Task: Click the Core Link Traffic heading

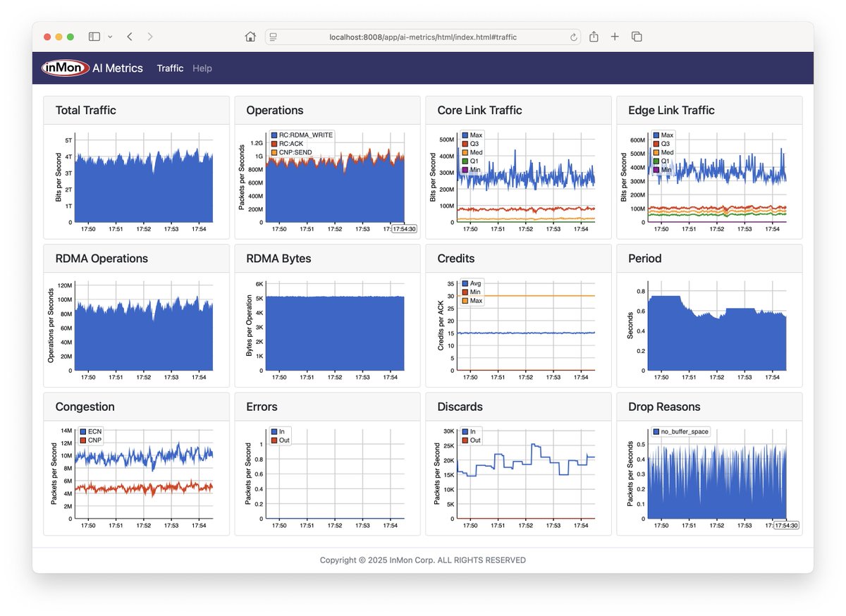Action: 479,111
